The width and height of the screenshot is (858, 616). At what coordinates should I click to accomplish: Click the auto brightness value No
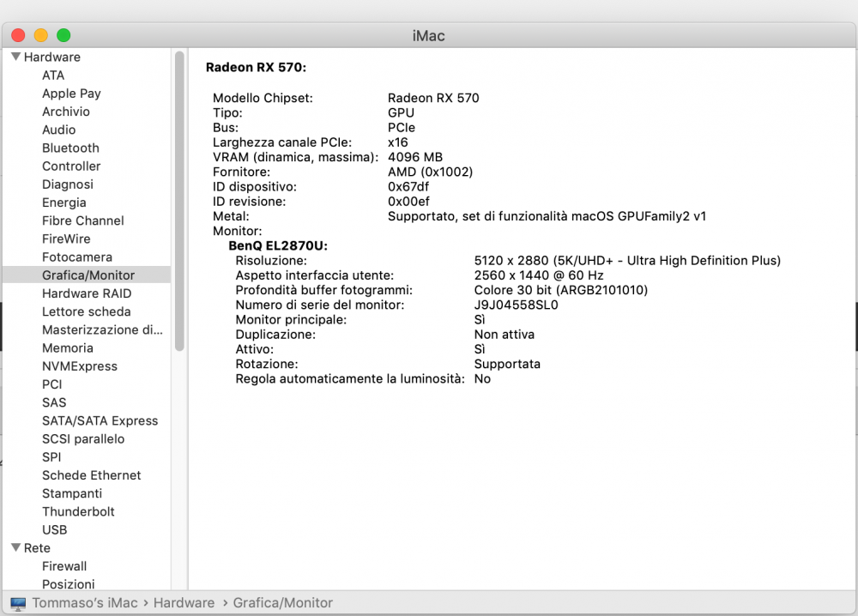pos(482,378)
